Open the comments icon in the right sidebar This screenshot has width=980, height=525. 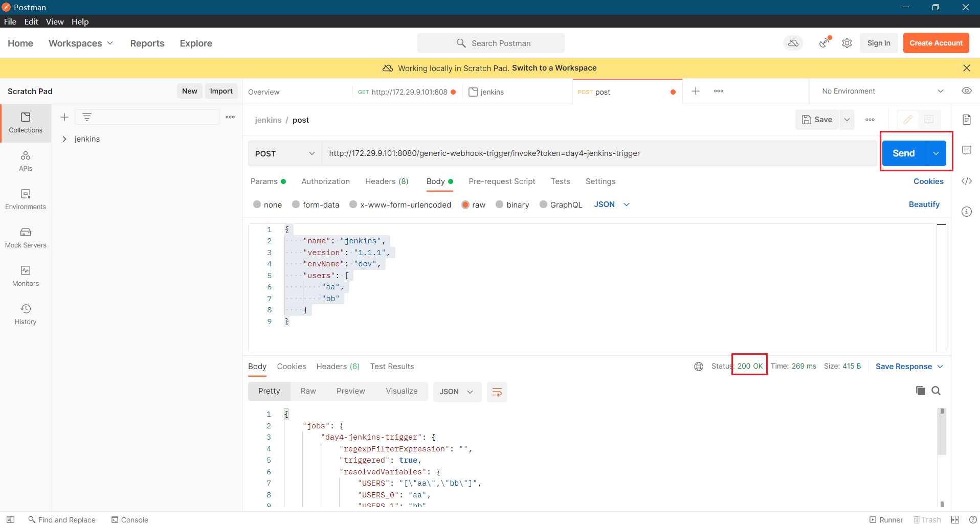pos(966,150)
